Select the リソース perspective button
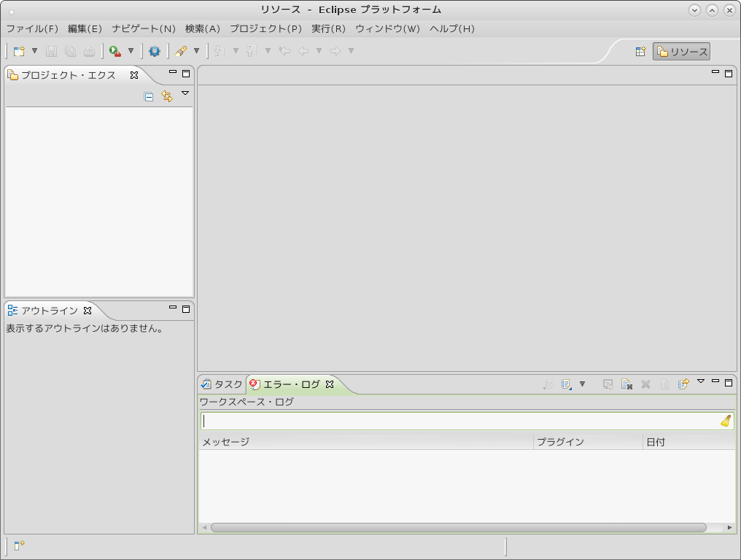Viewport: 741px width, 560px height. 681,52
